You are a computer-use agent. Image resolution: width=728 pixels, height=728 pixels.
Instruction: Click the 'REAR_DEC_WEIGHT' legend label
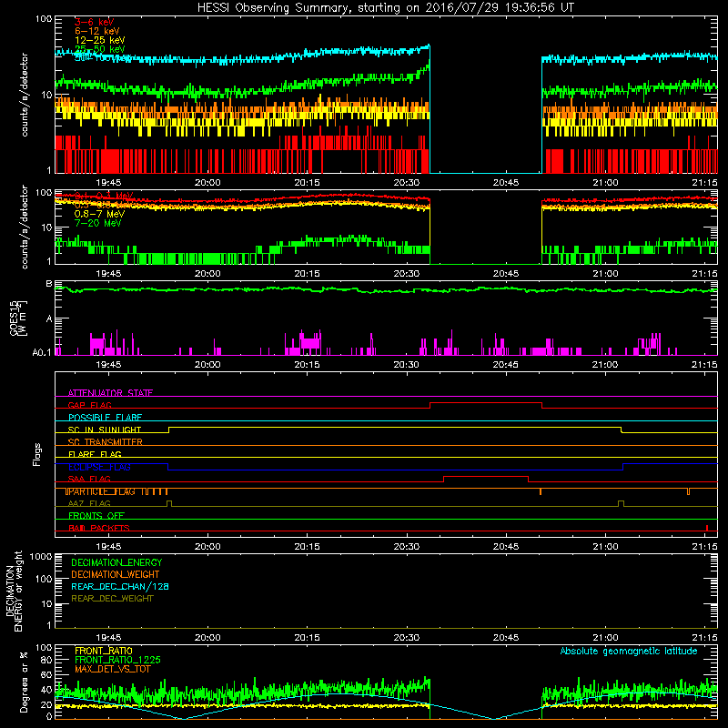pos(112,599)
